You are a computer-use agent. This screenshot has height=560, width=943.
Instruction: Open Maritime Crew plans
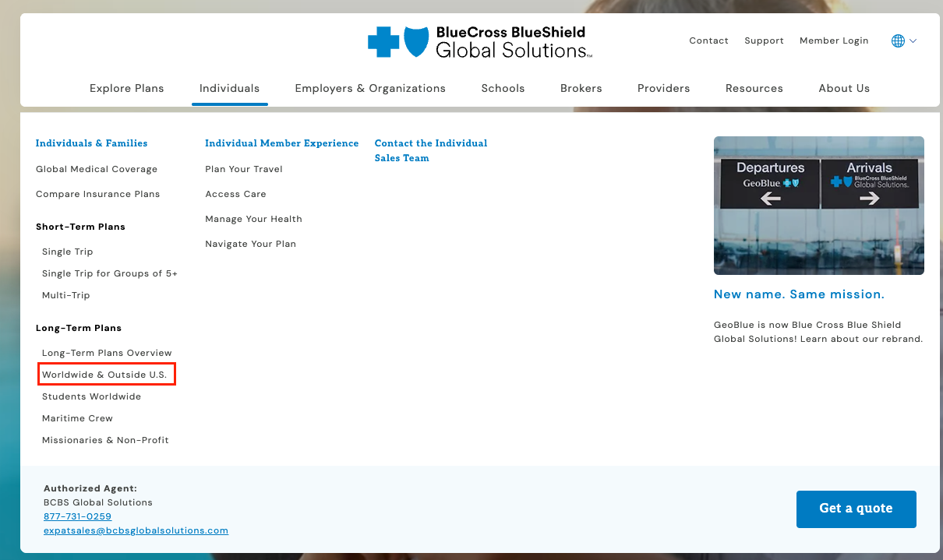[78, 418]
